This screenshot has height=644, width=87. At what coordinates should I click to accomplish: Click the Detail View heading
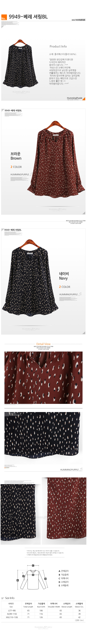pos(43,344)
